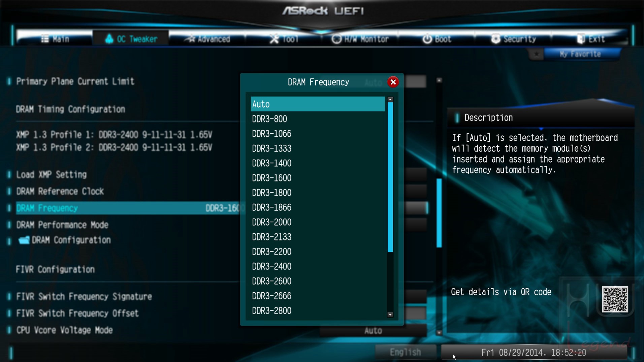Open the DRAM Configuration folder icon

pyautogui.click(x=24, y=240)
